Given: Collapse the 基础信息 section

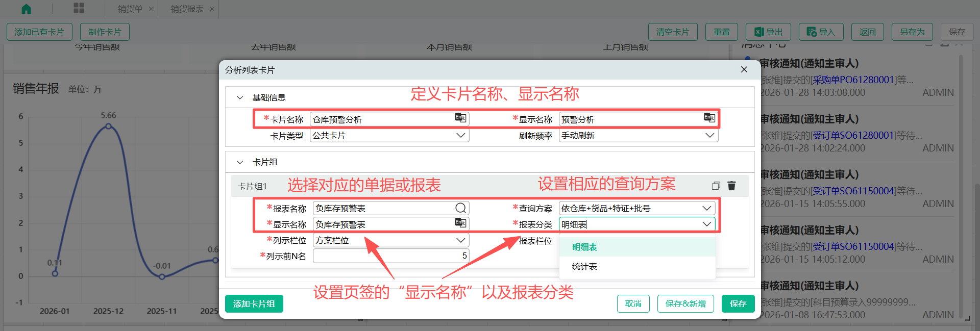Looking at the screenshot, I should [x=240, y=97].
